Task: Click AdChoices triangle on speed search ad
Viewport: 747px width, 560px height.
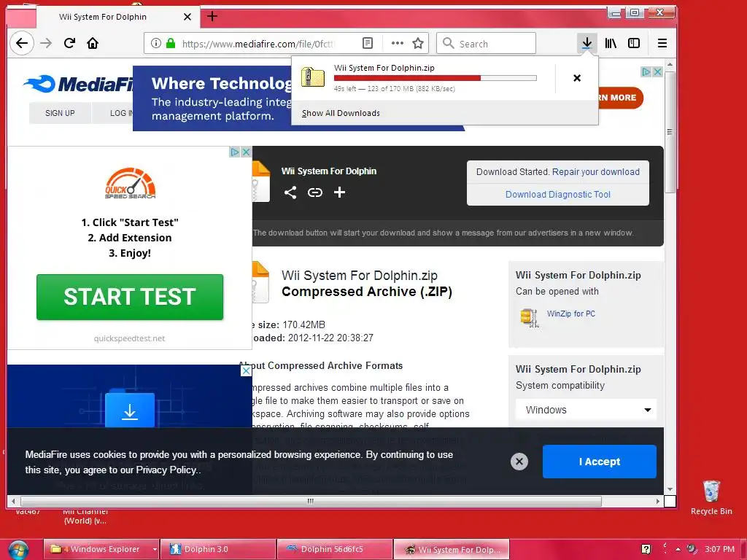Action: [x=235, y=152]
